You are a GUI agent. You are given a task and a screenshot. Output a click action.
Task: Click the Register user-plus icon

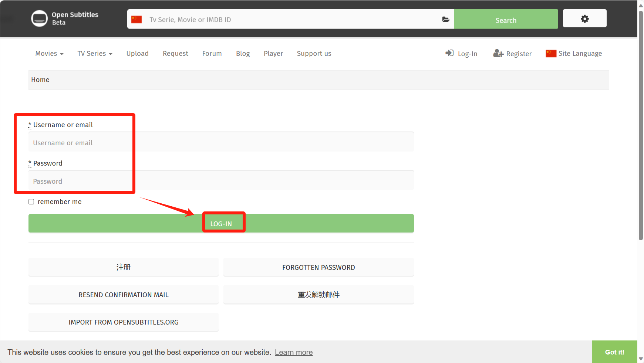pos(498,53)
